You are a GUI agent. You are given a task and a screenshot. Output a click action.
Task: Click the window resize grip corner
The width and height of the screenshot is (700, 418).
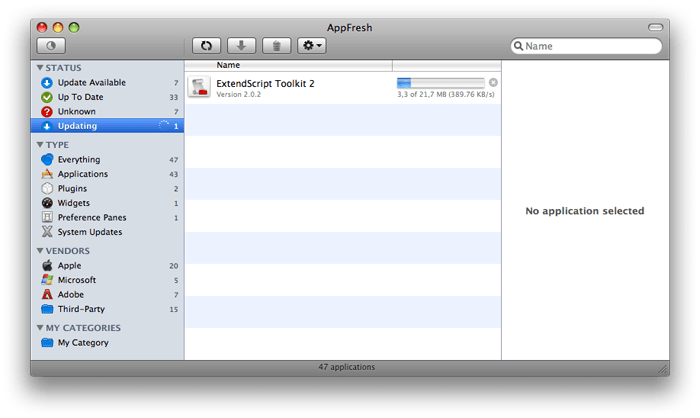[x=663, y=369]
